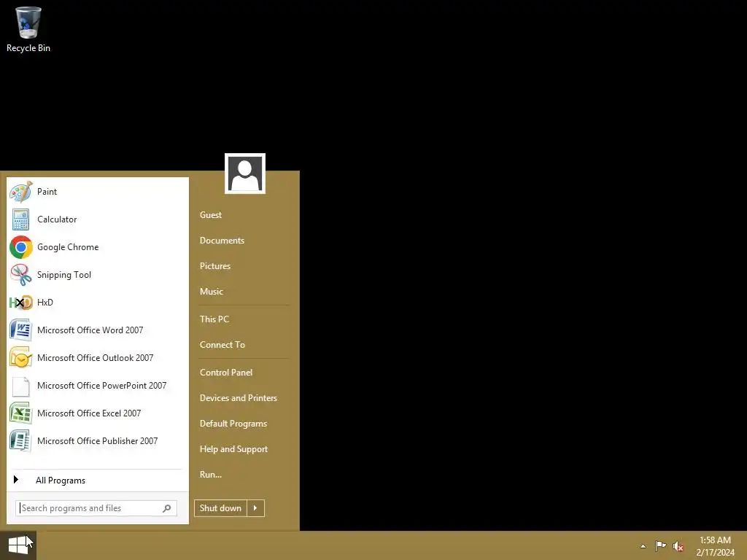Click 'Microsoft Office PowerPoint 2007' label

point(102,386)
